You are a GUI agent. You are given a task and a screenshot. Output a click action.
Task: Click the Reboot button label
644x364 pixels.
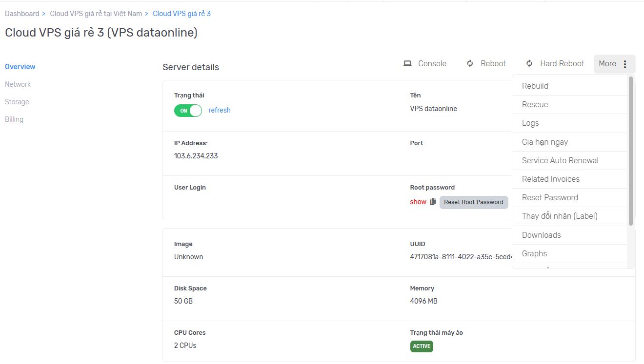pyautogui.click(x=493, y=63)
